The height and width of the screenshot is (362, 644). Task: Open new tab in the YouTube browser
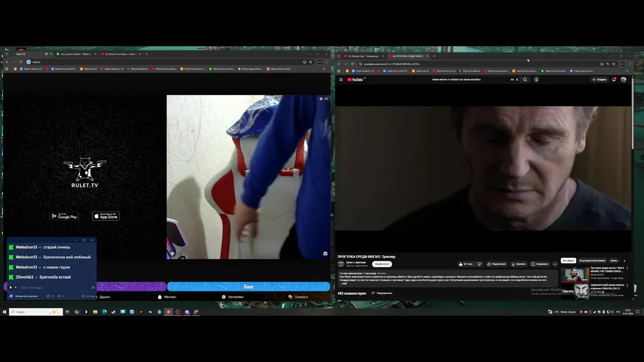(x=434, y=56)
